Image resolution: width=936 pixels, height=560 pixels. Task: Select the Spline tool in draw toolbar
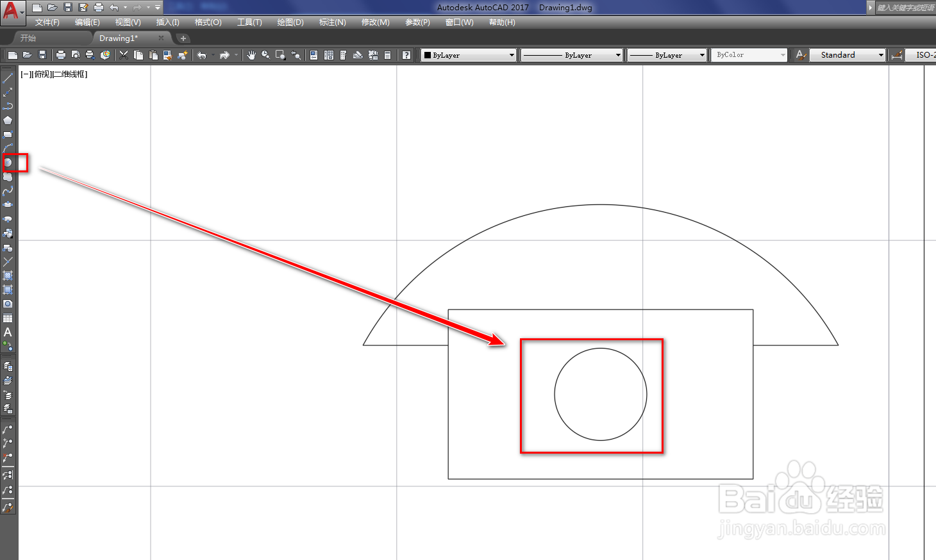8,191
